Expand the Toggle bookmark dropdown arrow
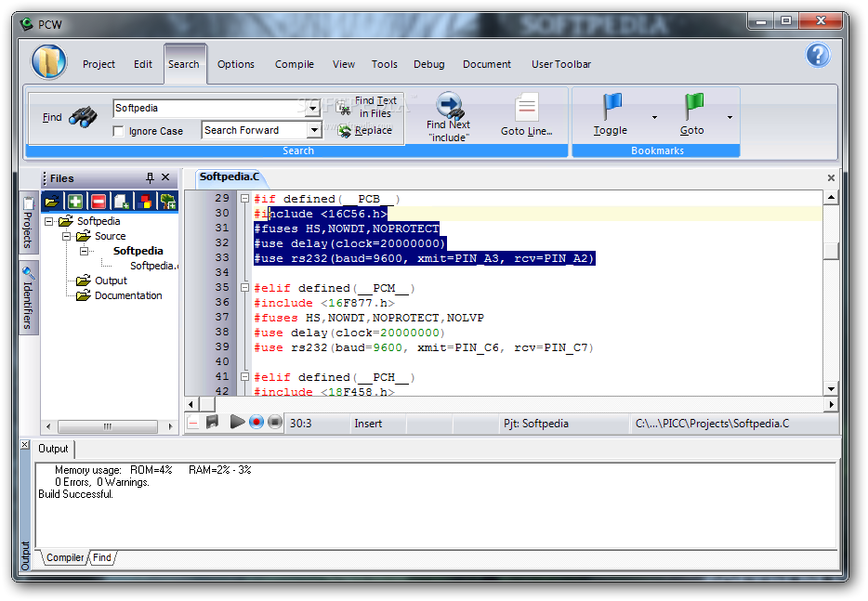This screenshot has height=601, width=868. 654,118
